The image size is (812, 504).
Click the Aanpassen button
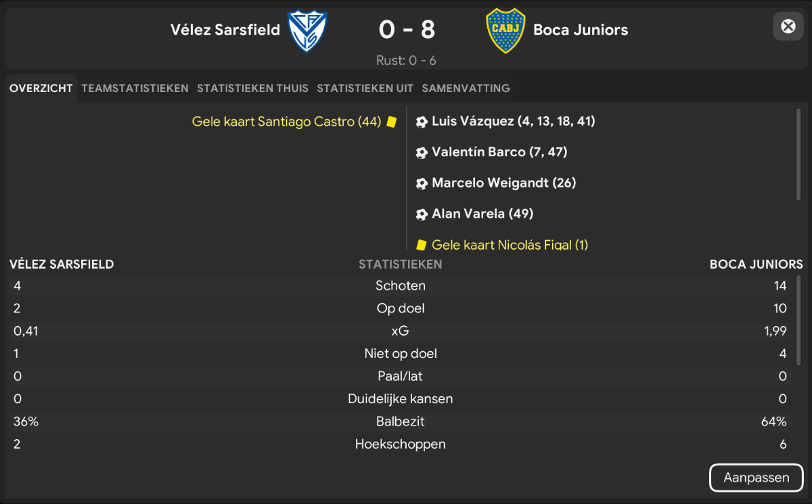click(x=757, y=478)
